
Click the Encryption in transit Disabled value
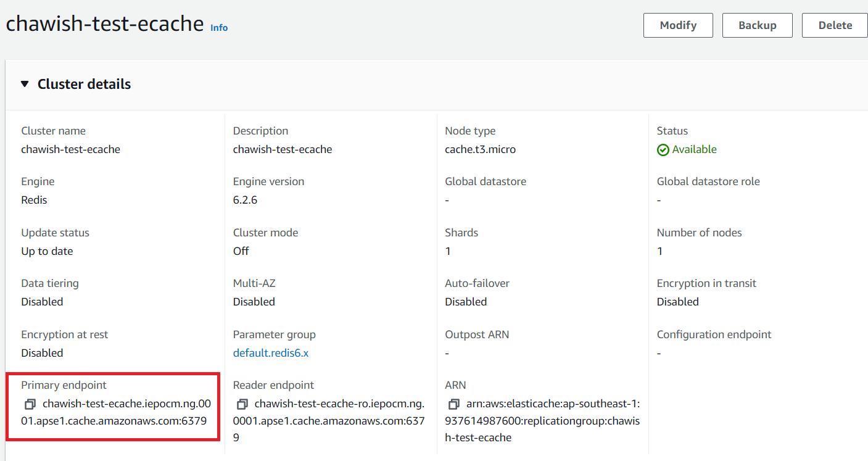[677, 301]
